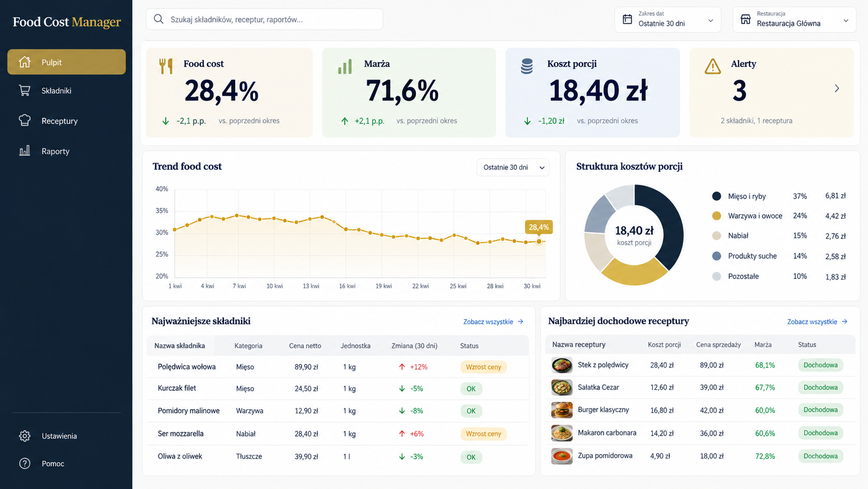Click the house icon next to Pulpit
This screenshot has height=489, width=868.
coord(24,62)
